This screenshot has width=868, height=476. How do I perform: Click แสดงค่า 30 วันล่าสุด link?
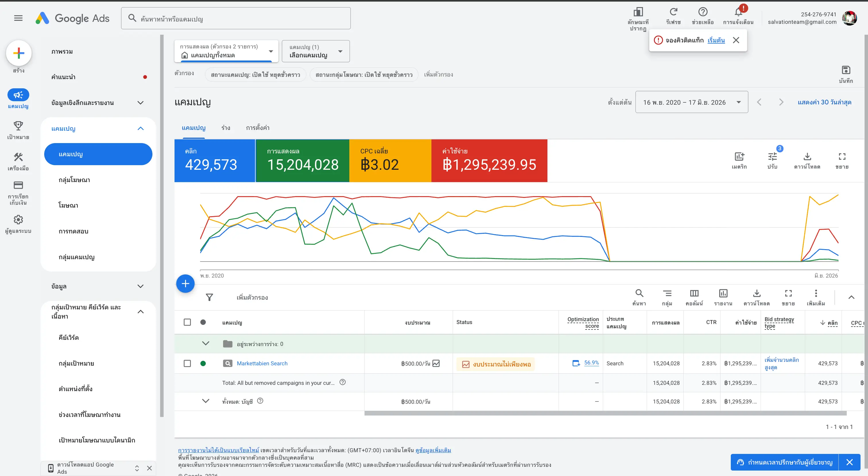[x=824, y=102]
